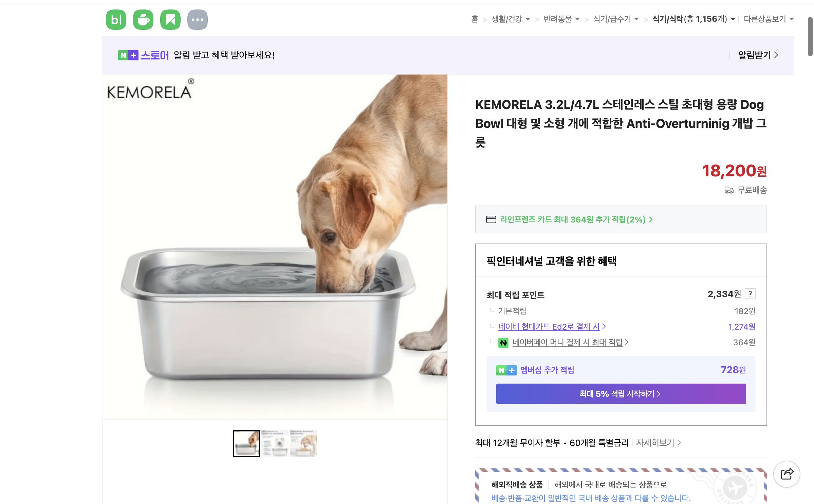Go to 홈 in the breadcrumb menu
814x504 pixels.
(475, 19)
